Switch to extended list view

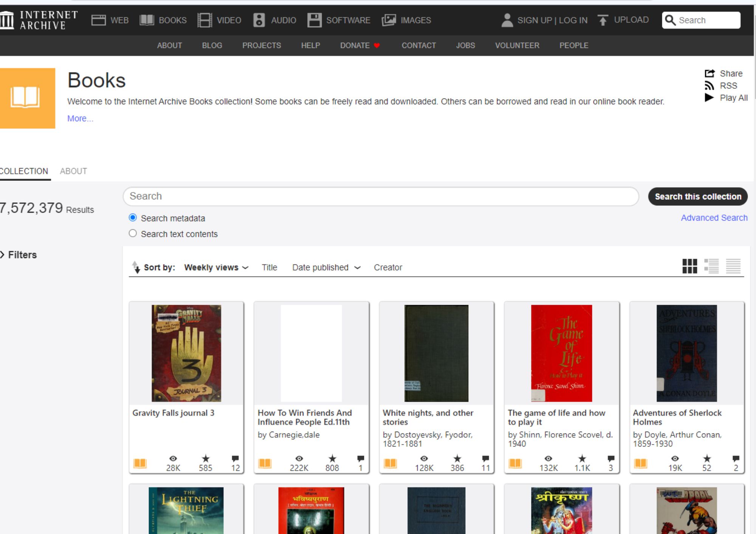pos(711,266)
